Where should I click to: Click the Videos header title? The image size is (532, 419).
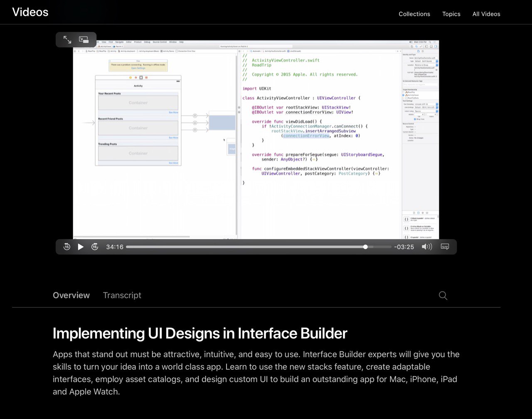30,12
